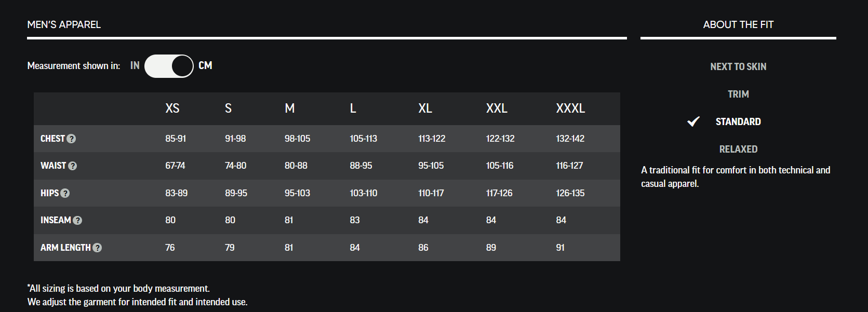Click the XL chest value 113-122
Screen dimensions: 868x312
(x=432, y=139)
